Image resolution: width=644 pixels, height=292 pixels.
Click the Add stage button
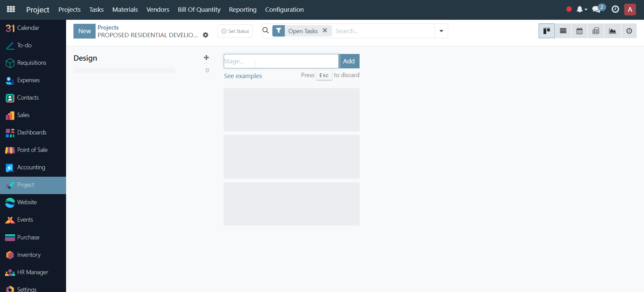[x=349, y=61]
